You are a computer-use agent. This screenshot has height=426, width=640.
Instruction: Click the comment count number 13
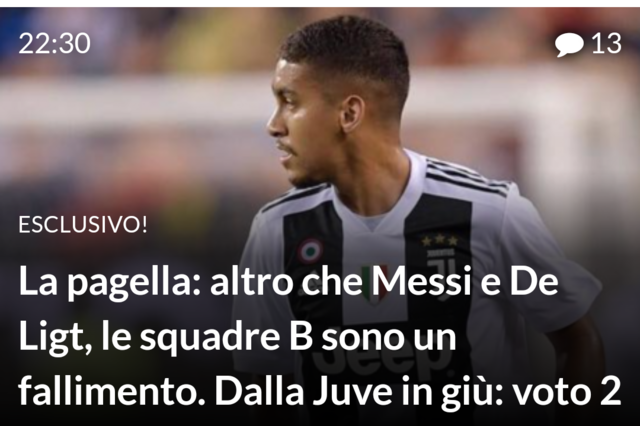tap(607, 43)
